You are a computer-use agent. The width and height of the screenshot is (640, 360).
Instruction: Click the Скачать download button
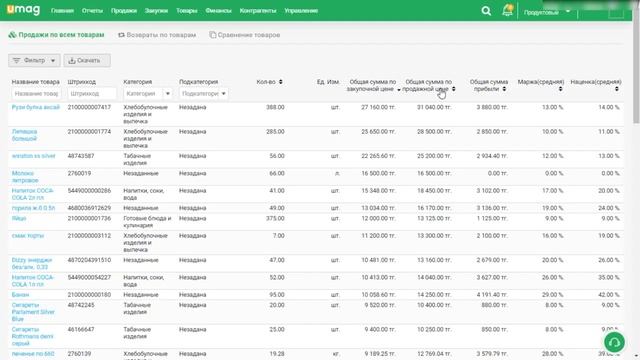pos(87,60)
